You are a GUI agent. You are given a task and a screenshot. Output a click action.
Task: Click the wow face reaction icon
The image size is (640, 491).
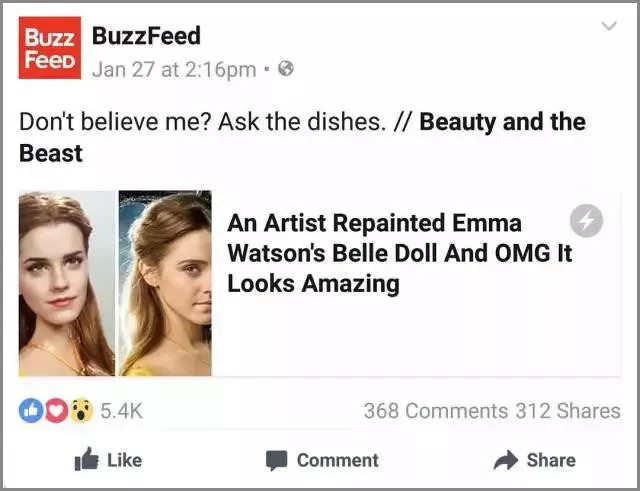coord(82,410)
